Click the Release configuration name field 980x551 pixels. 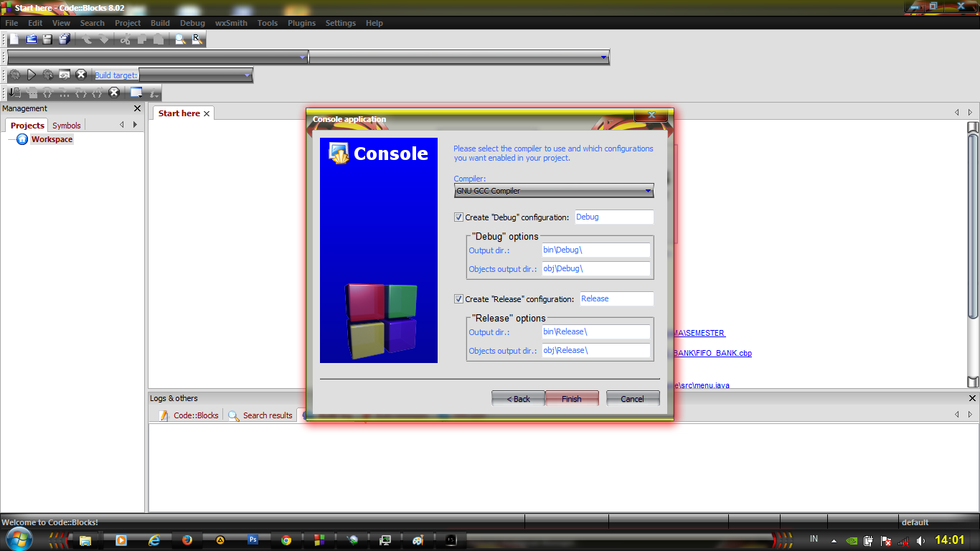tap(616, 298)
